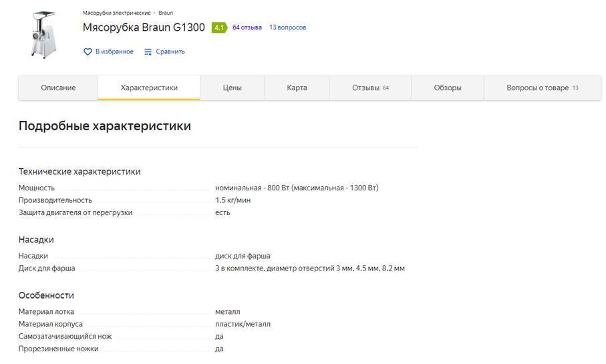Open the Описание tab
This screenshot has height=364, width=606.
[58, 87]
